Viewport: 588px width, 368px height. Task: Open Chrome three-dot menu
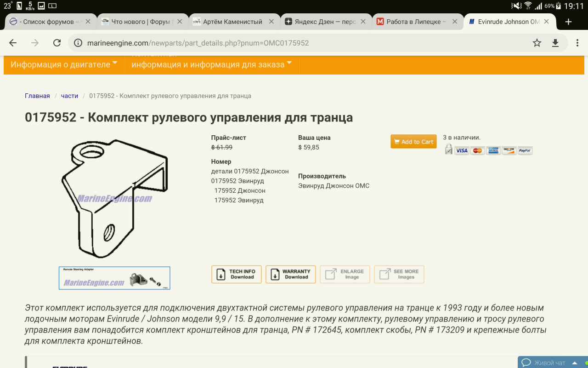577,43
